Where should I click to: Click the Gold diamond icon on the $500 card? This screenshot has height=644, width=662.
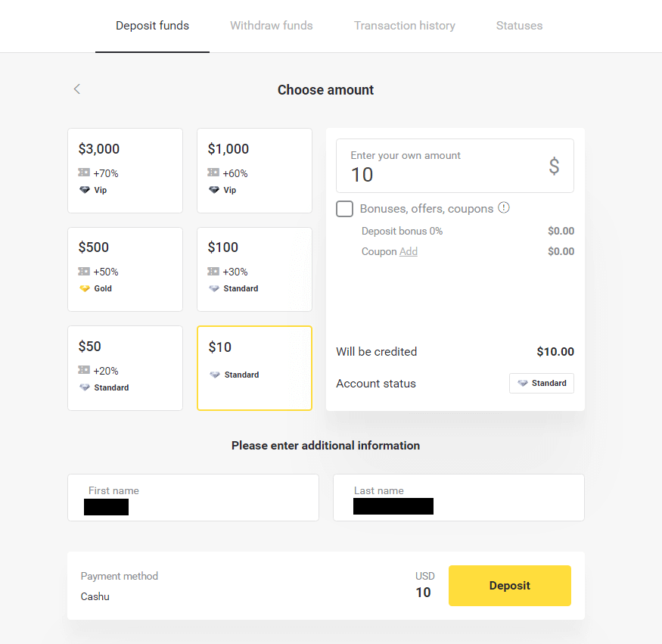[85, 288]
